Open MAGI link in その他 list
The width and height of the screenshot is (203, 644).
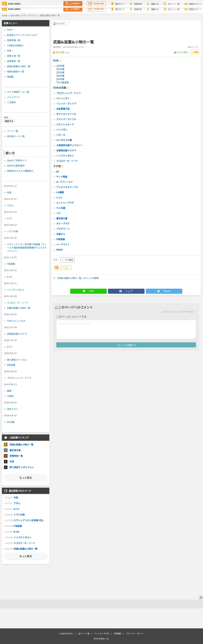point(60,250)
